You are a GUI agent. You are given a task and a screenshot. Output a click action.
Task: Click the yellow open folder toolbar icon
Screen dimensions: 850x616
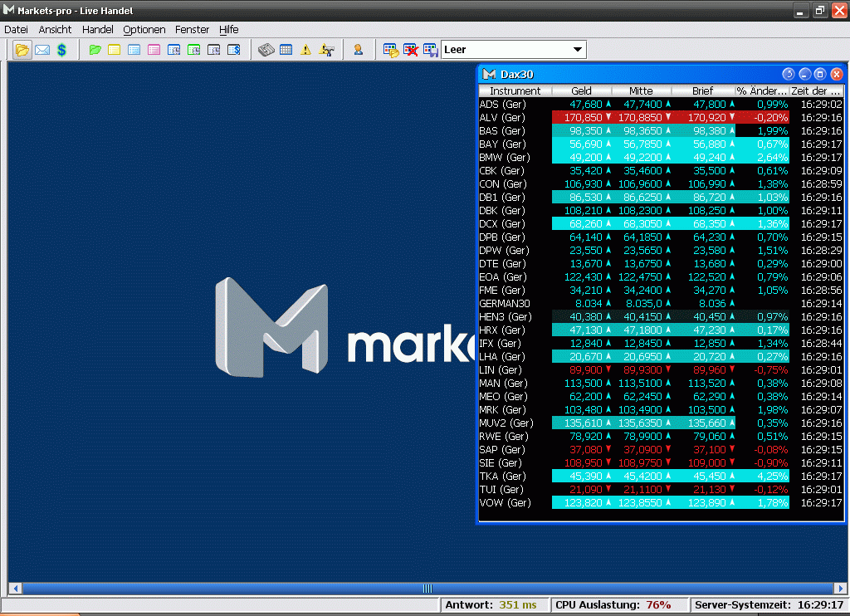[x=22, y=50]
